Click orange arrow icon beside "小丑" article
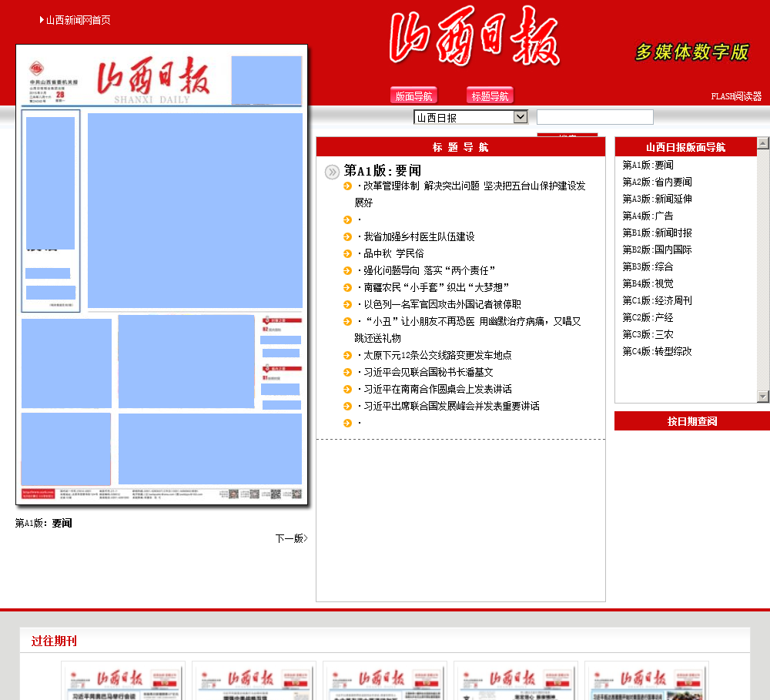770x700 pixels. click(348, 321)
